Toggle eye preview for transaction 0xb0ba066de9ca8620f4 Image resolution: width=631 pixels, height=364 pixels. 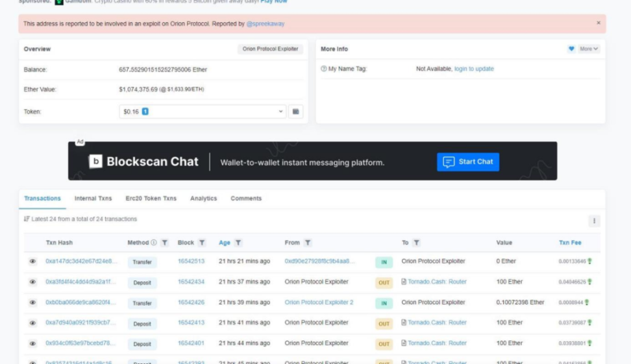coord(32,303)
